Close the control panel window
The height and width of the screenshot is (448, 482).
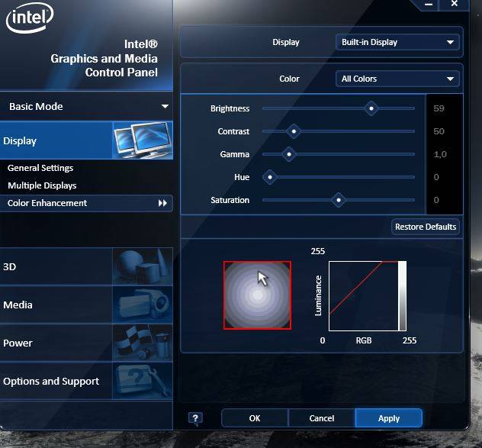click(x=455, y=4)
